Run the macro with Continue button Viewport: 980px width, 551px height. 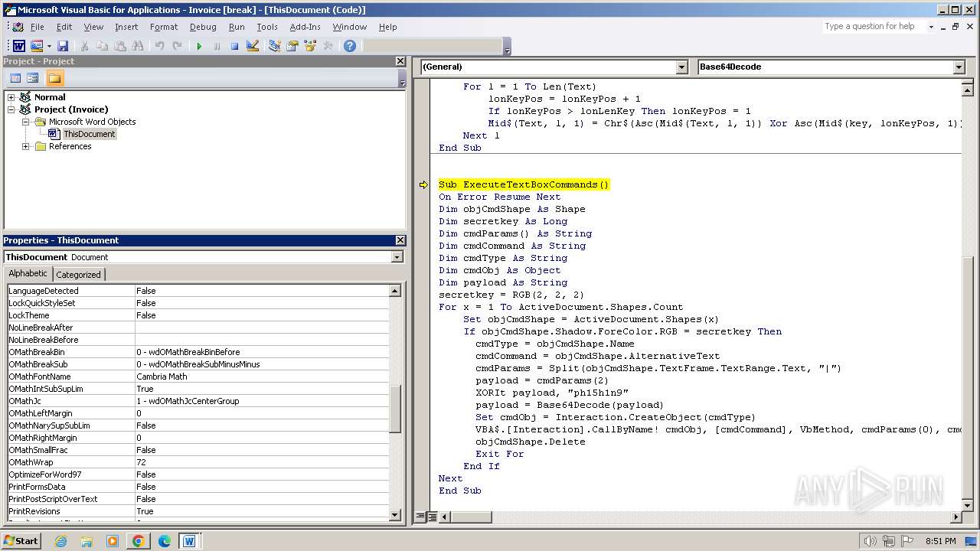click(x=199, y=46)
